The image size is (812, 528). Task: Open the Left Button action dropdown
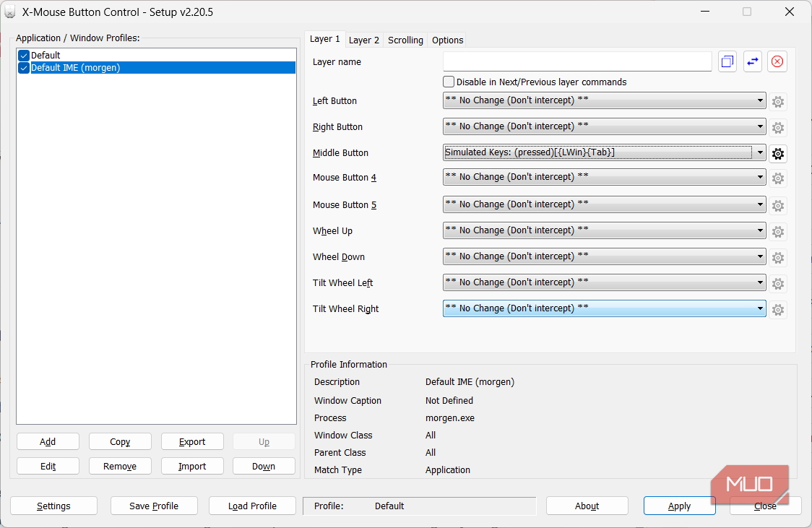[x=605, y=100]
